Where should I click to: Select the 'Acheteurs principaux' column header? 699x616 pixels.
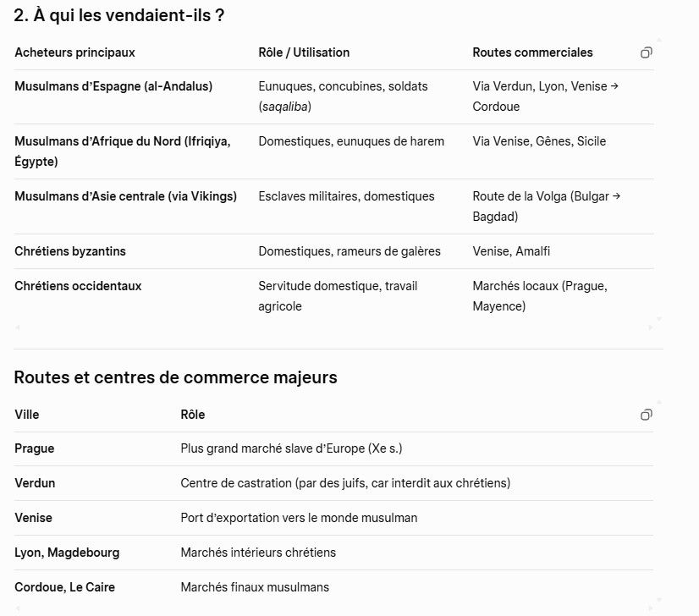74,52
